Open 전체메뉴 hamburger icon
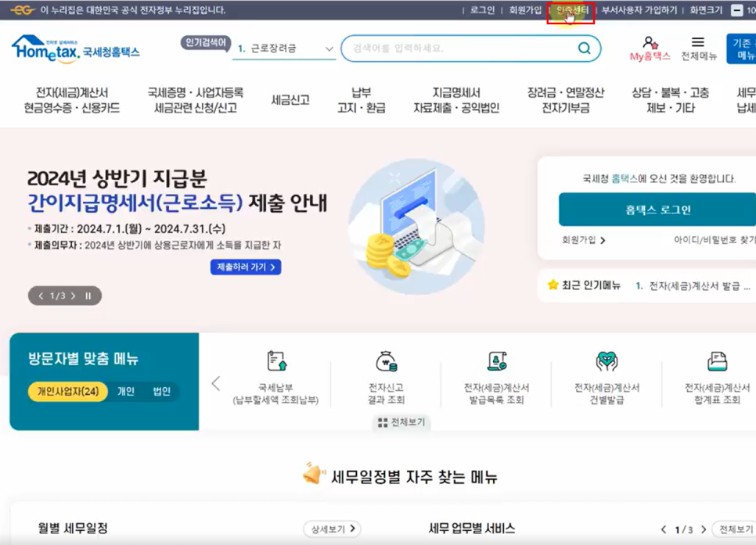This screenshot has width=756, height=545. pos(698,42)
